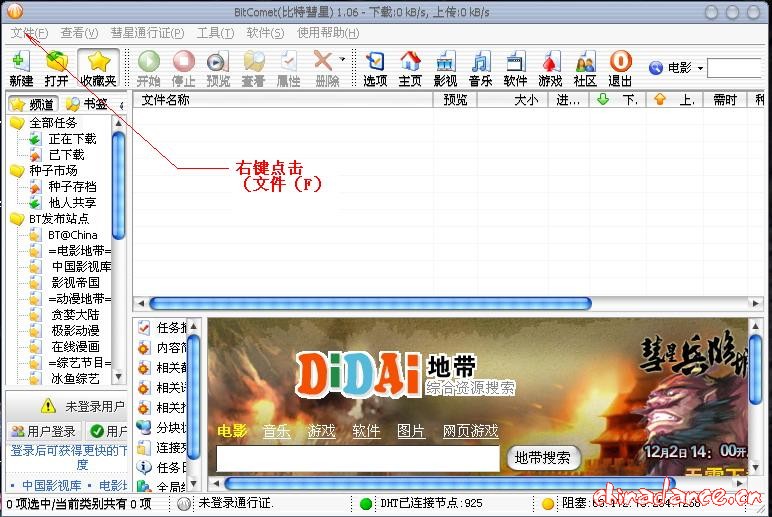Select the 音乐 link in DiDAi search
772x517 pixels.
[276, 431]
